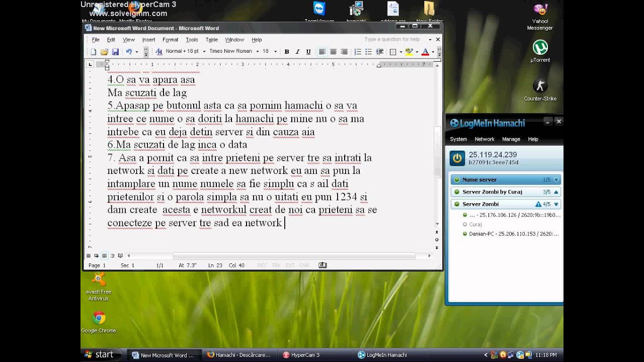Save the document with the floppy disk icon
644x362 pixels.
(115, 52)
